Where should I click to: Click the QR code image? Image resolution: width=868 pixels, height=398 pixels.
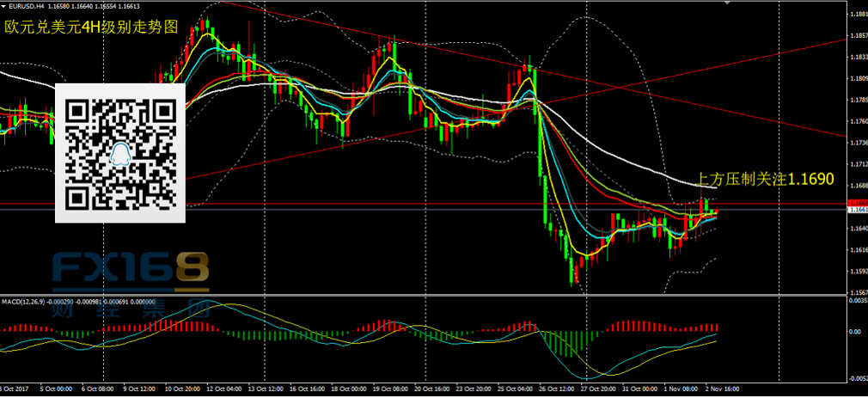tap(120, 152)
